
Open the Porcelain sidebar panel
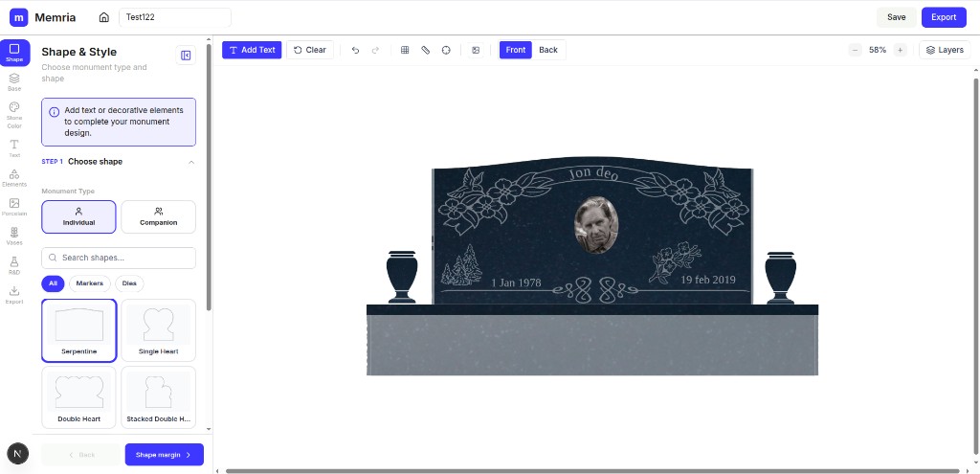coord(14,207)
